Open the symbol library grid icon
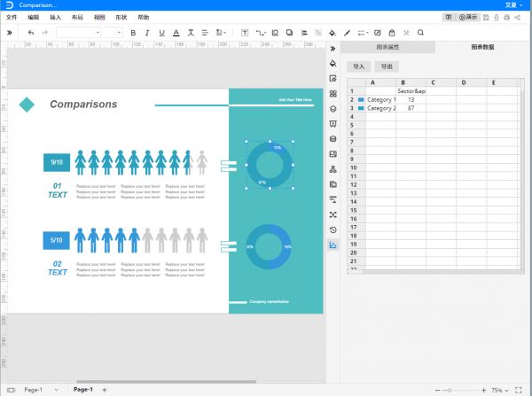The image size is (532, 396). click(332, 94)
